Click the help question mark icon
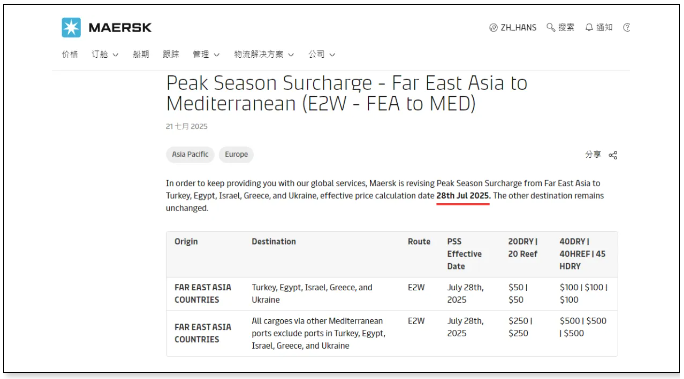Image resolution: width=684 pixels, height=379 pixels. click(626, 27)
